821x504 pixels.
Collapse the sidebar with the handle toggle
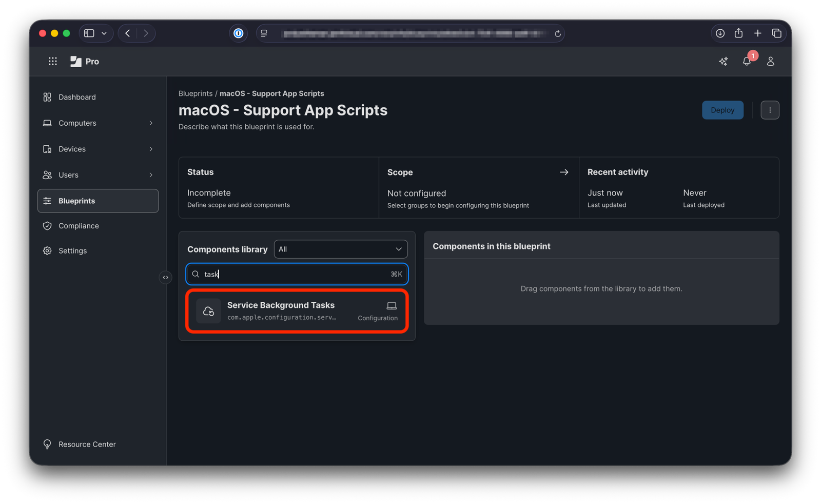(165, 278)
